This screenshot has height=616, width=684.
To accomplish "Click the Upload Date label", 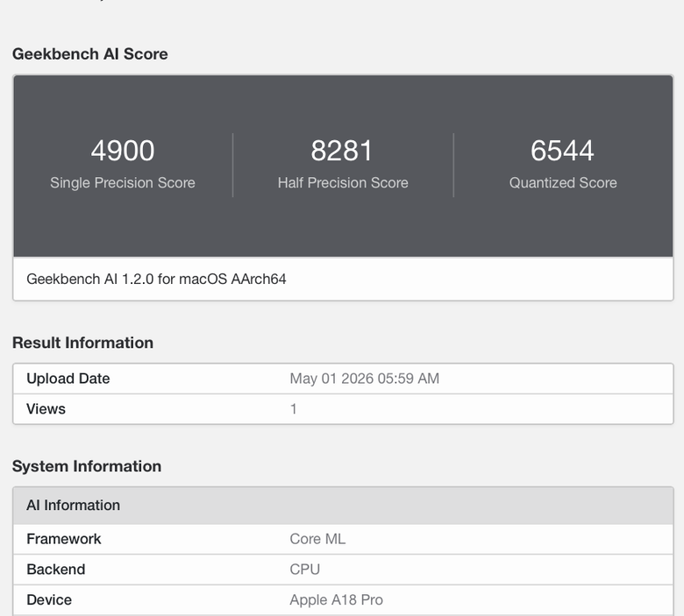I will tap(68, 379).
